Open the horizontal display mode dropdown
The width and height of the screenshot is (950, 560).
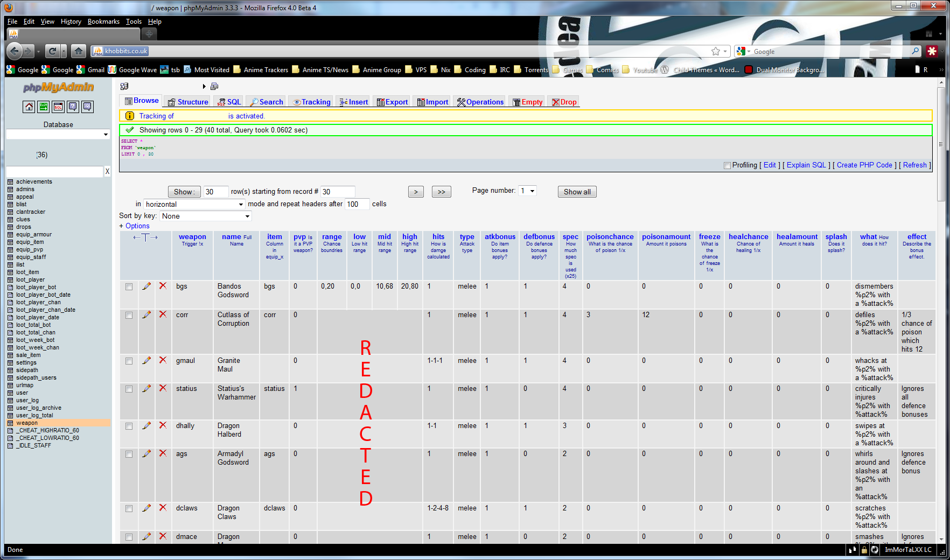(x=194, y=204)
